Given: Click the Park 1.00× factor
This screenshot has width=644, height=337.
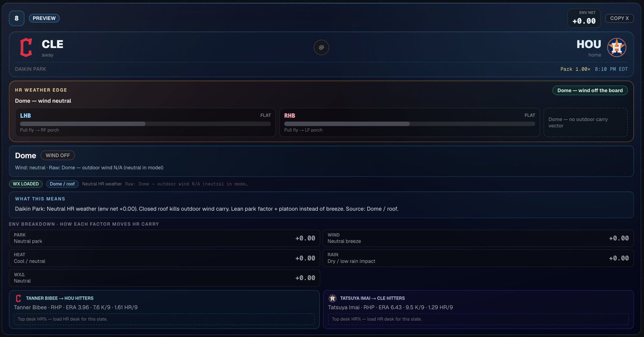Looking at the screenshot, I should (575, 69).
